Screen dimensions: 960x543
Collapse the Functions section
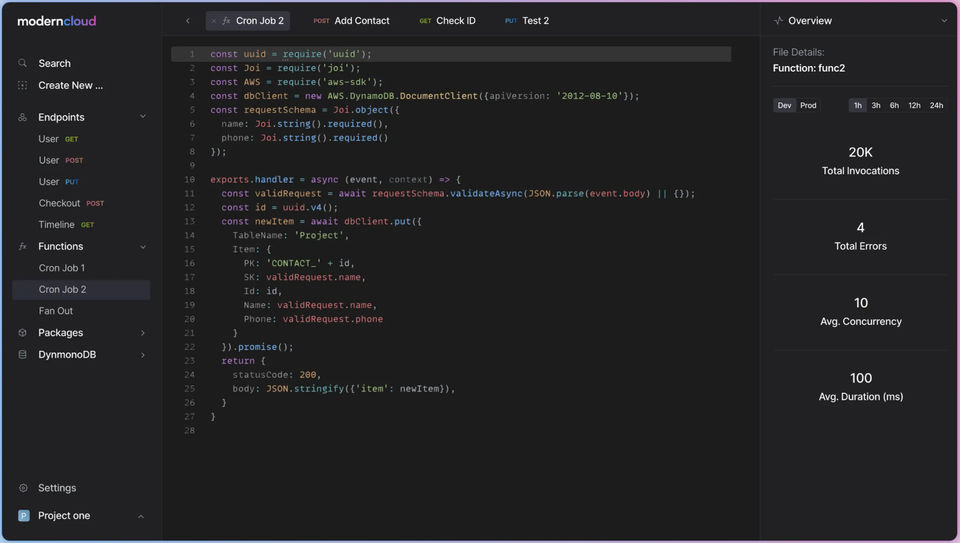tap(143, 247)
